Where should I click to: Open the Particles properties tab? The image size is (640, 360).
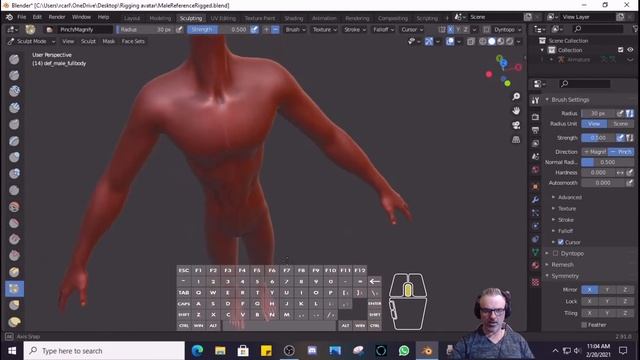(535, 213)
